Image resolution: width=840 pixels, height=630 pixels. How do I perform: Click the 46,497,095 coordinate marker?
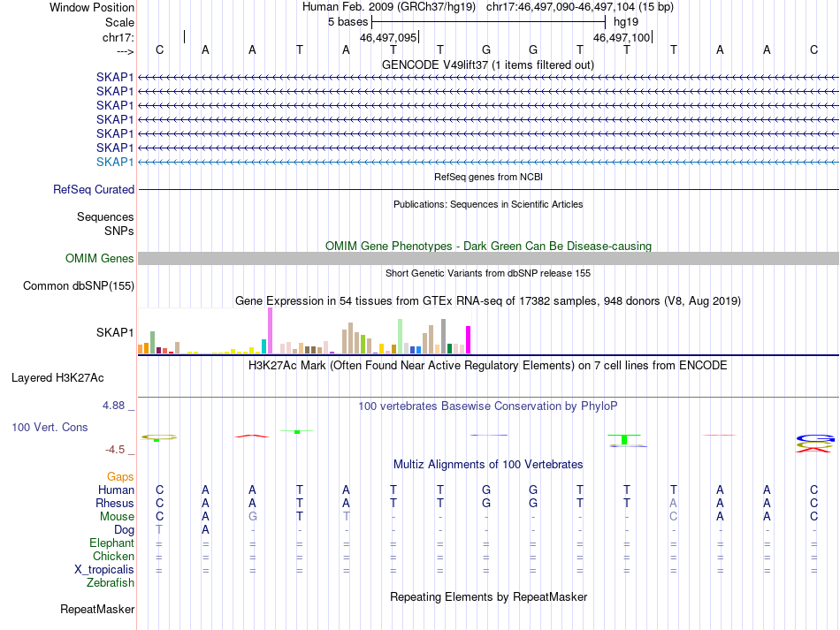coord(388,37)
